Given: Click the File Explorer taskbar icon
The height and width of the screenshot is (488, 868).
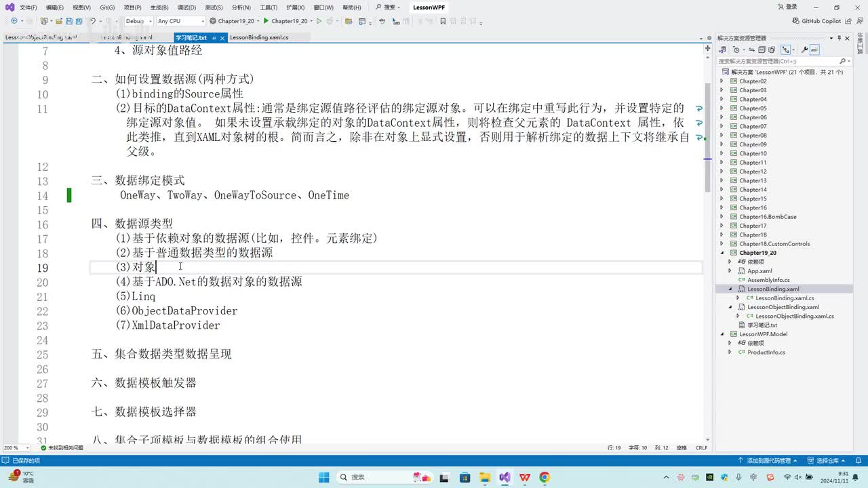Looking at the screenshot, I should tap(485, 477).
